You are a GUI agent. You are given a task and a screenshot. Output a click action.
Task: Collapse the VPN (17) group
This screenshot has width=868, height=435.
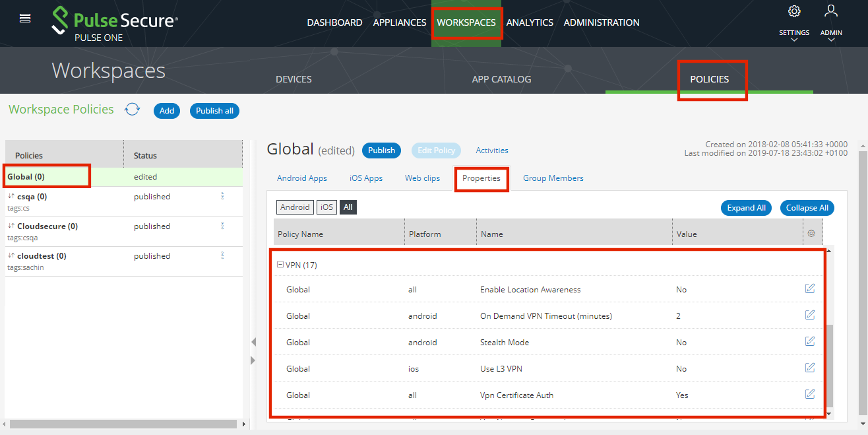(x=280, y=265)
